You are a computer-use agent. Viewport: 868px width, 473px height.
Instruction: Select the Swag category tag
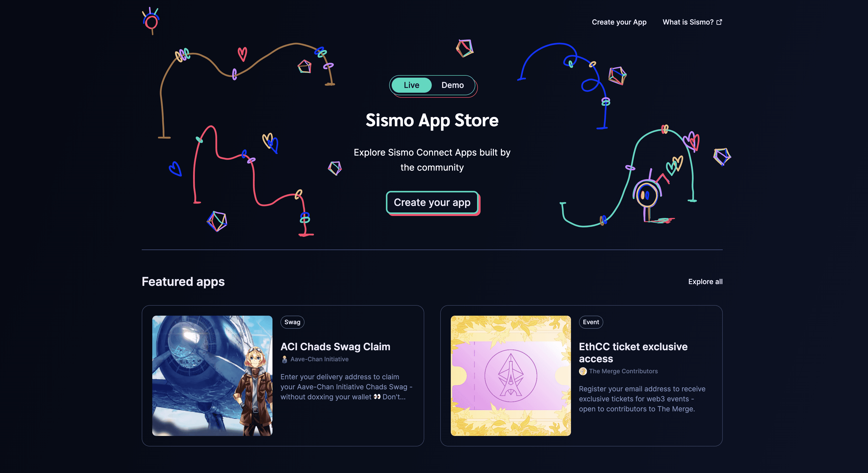292,322
